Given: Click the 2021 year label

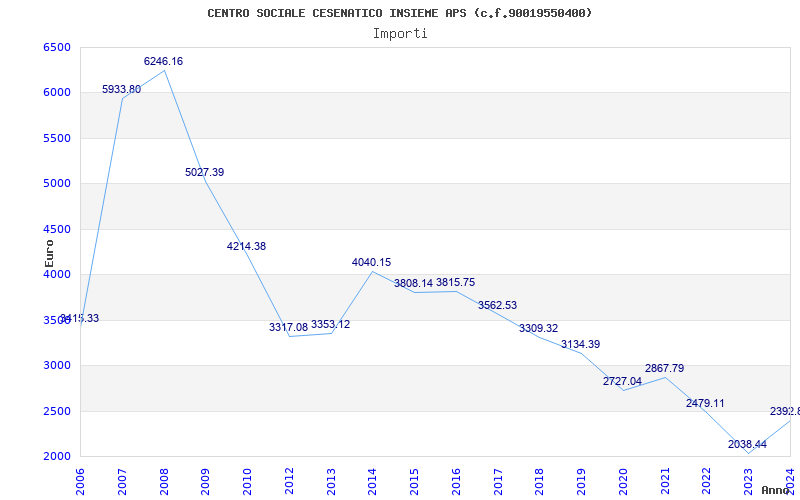Looking at the screenshot, I should click(665, 481).
